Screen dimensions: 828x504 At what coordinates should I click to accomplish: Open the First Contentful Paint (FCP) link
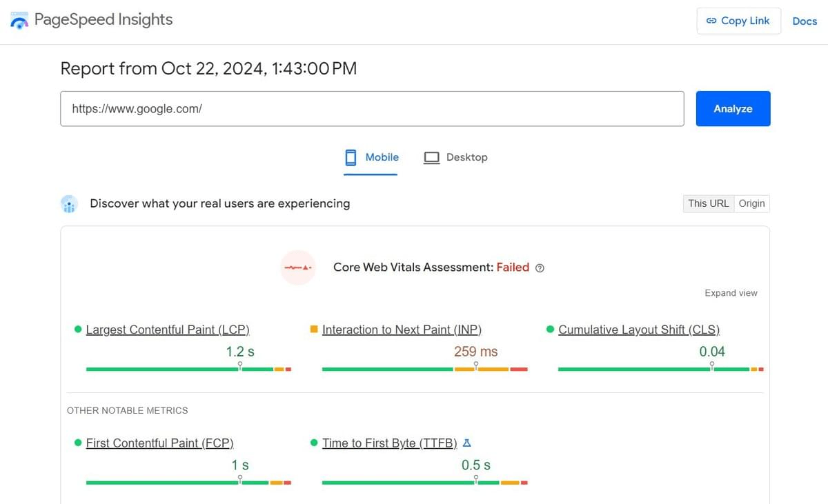click(x=159, y=443)
